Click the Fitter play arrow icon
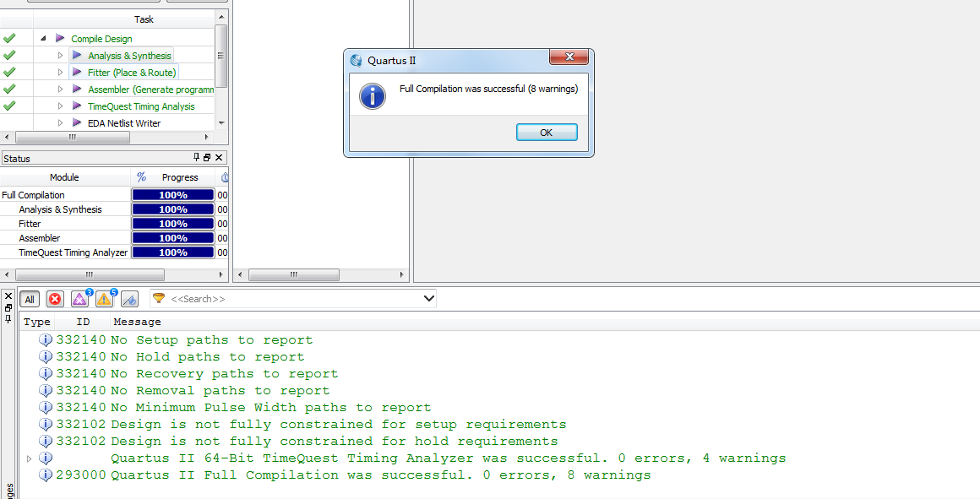Image resolution: width=980 pixels, height=499 pixels. coord(77,72)
